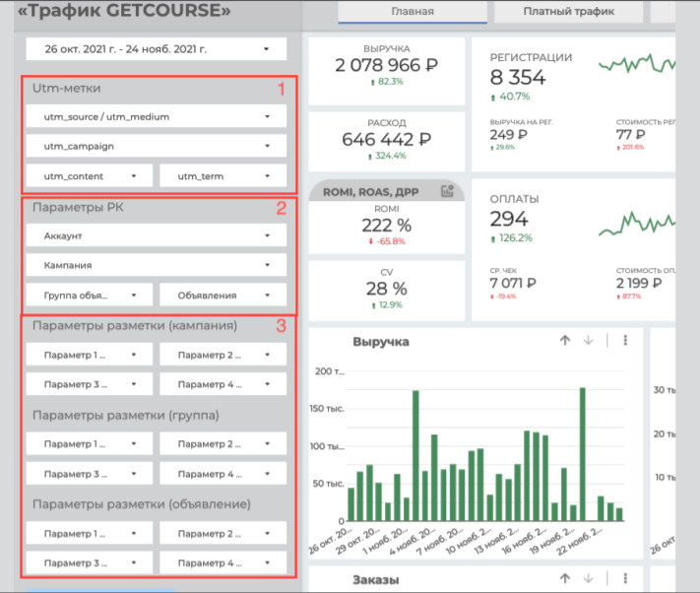Click the СТОИМОСТЬ РЕГ. value 77 ₽

631,134
